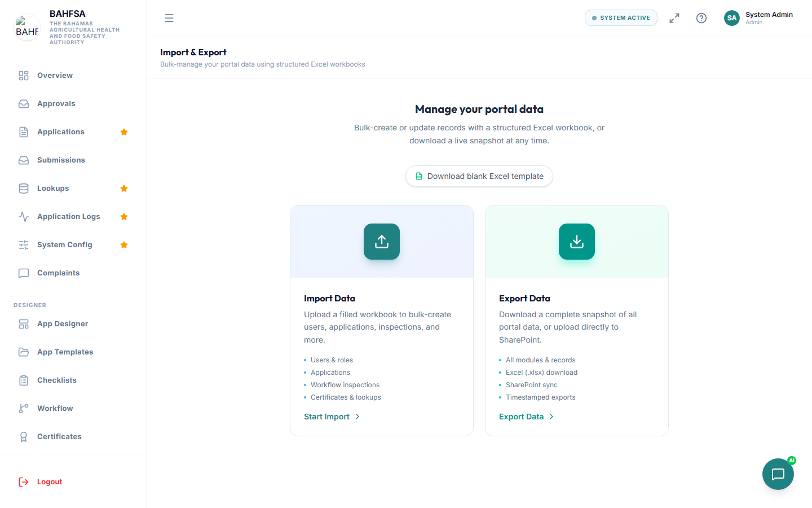The width and height of the screenshot is (812, 508).
Task: Click the 'All modules & records' list item
Action: pos(541,360)
